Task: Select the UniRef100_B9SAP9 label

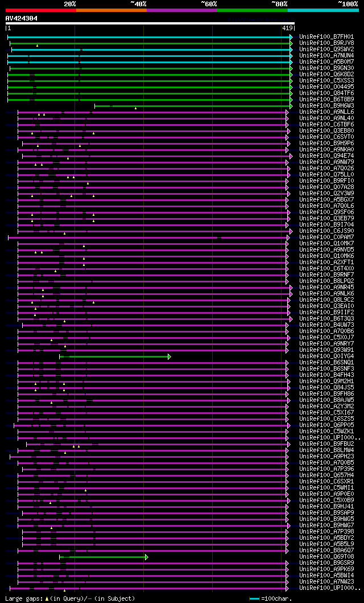Action: coord(327,512)
